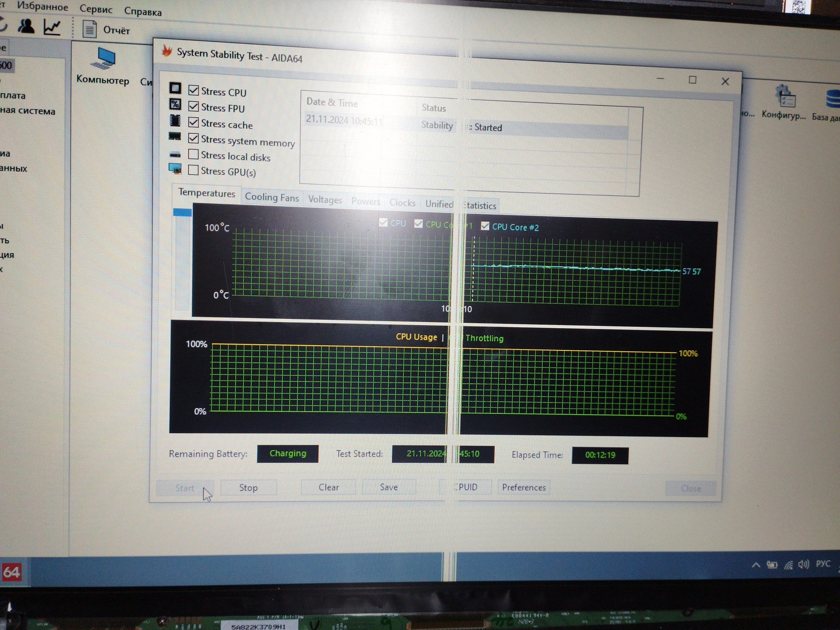The image size is (840, 630).
Task: Click the Stress system memory RAM icon
Action: (x=175, y=136)
